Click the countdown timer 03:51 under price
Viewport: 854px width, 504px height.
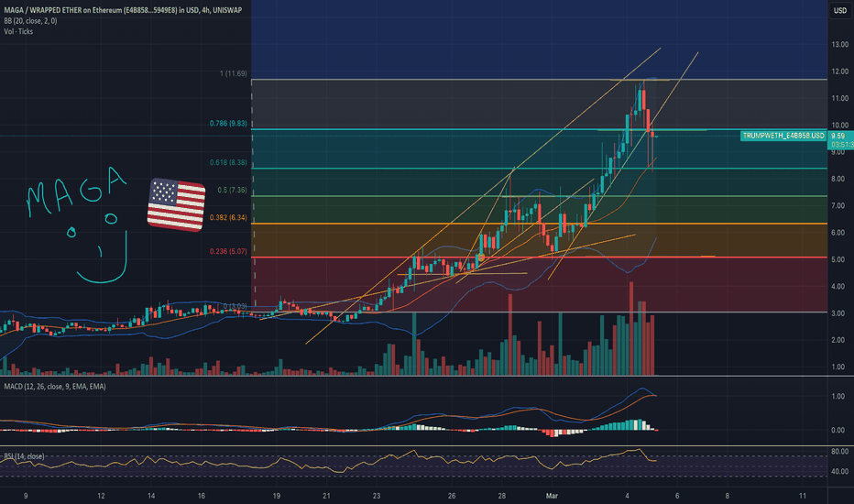[842, 145]
